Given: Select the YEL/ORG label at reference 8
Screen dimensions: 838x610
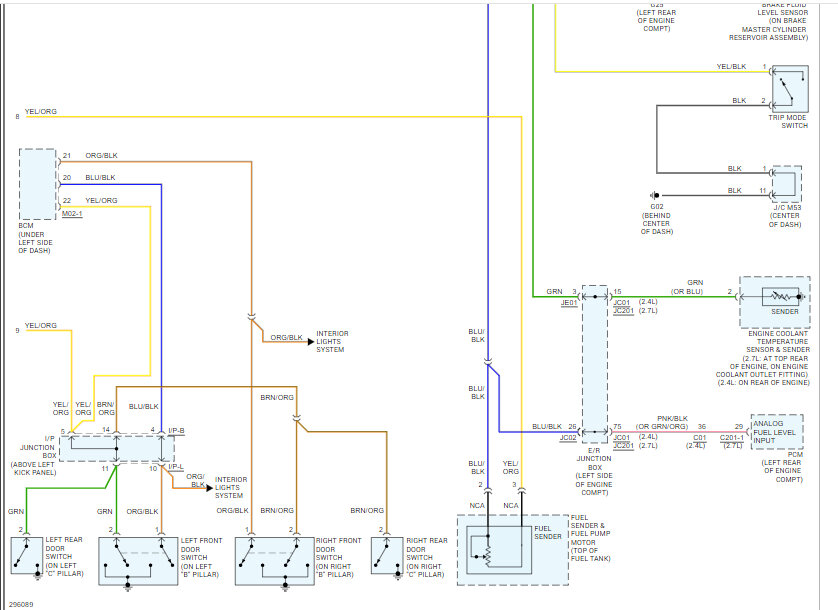Looking at the screenshot, I should pyautogui.click(x=41, y=111).
